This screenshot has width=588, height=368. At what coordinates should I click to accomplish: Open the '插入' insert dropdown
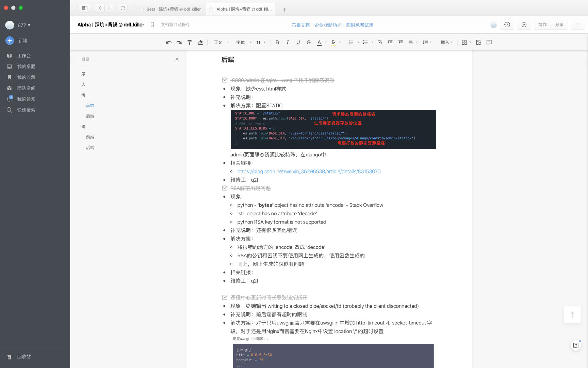[x=447, y=42]
